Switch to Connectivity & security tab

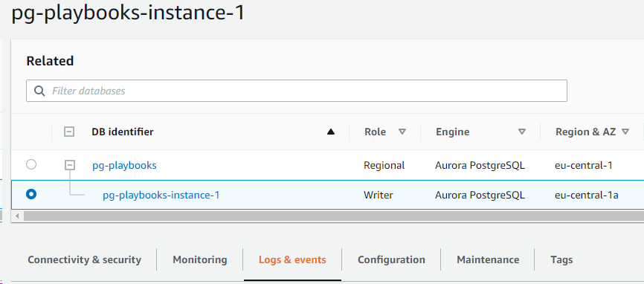coord(84,259)
